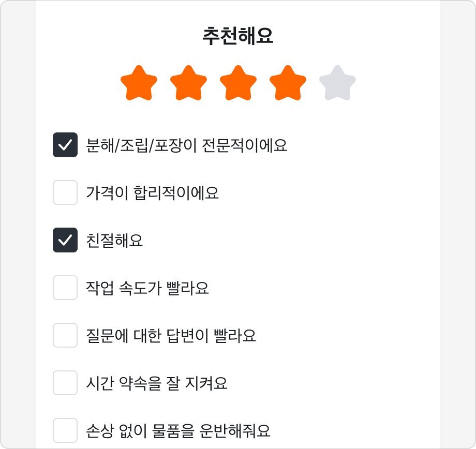Click the checkmark icon next to 친절해요
The width and height of the screenshot is (476, 449).
pos(65,240)
